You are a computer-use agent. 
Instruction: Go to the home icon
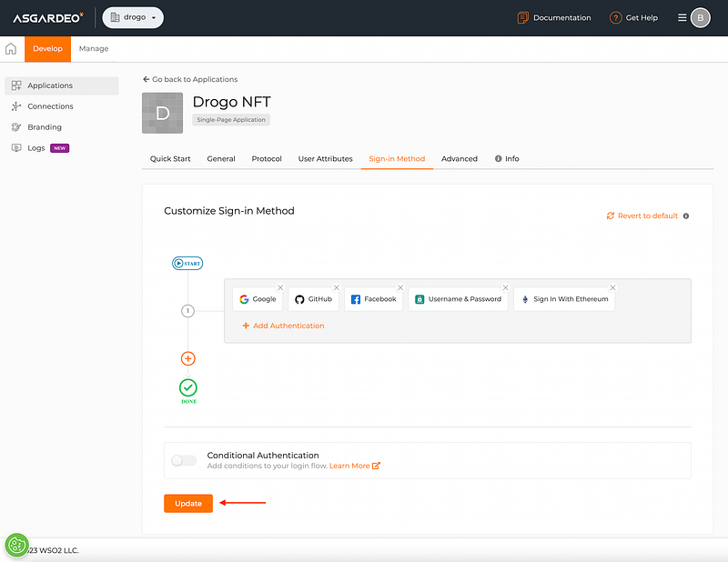tap(11, 49)
